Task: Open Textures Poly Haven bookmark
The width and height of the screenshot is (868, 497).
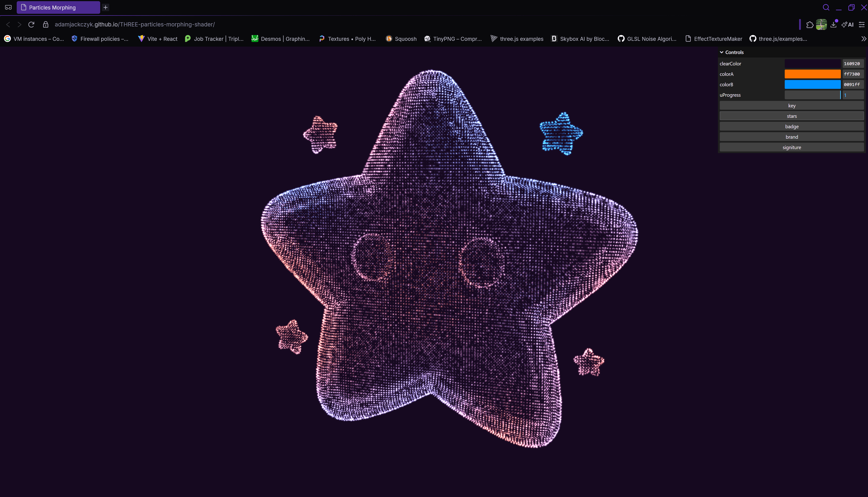Action: [347, 39]
